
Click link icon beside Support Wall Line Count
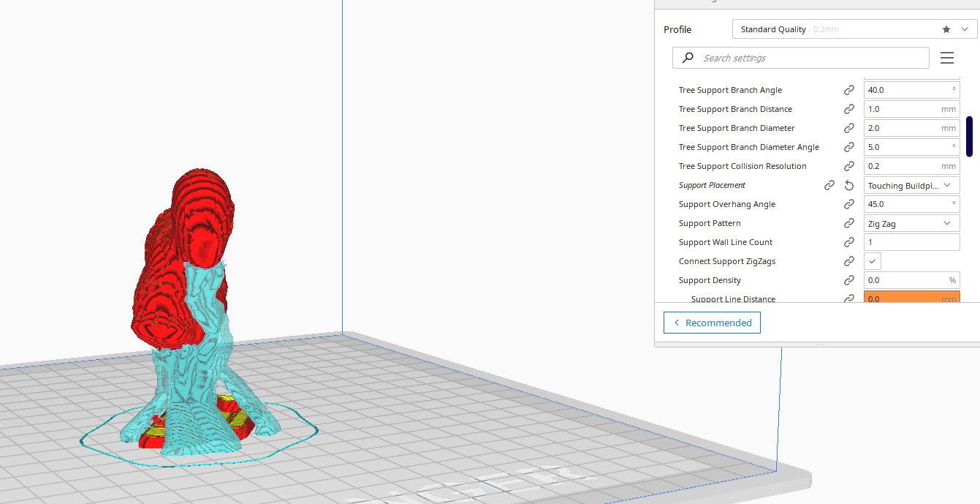click(849, 242)
